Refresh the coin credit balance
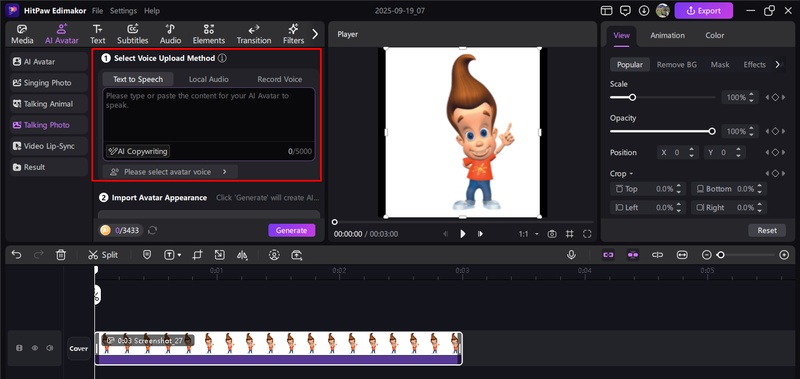The image size is (800, 379). 152,231
